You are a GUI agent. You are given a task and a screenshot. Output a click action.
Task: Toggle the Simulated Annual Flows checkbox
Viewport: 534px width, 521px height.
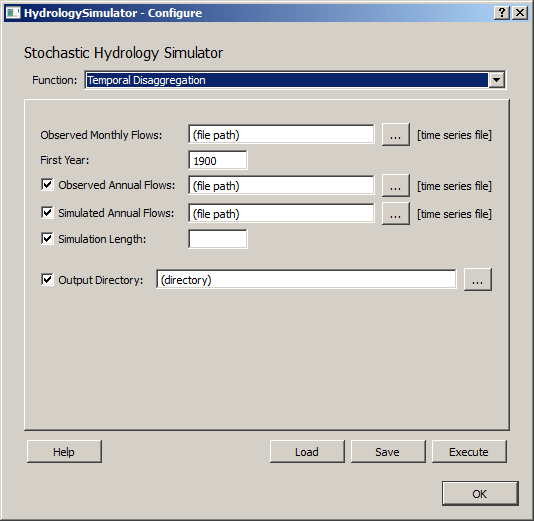coord(47,213)
